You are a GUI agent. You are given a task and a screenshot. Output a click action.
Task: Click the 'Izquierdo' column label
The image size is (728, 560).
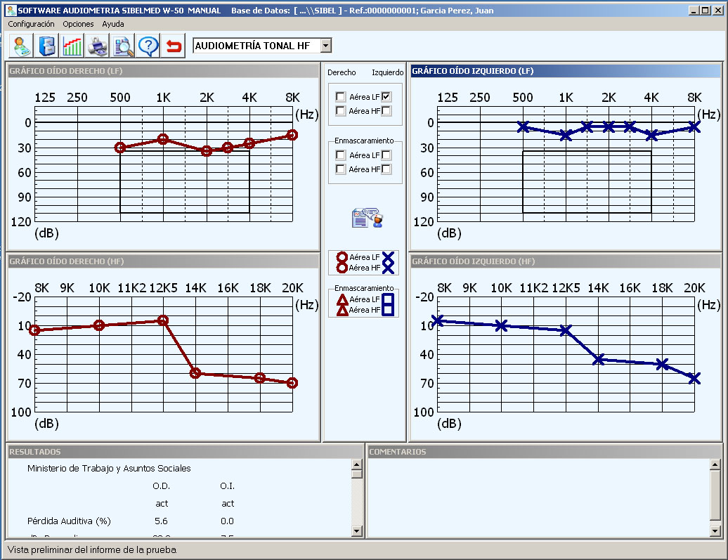(388, 72)
